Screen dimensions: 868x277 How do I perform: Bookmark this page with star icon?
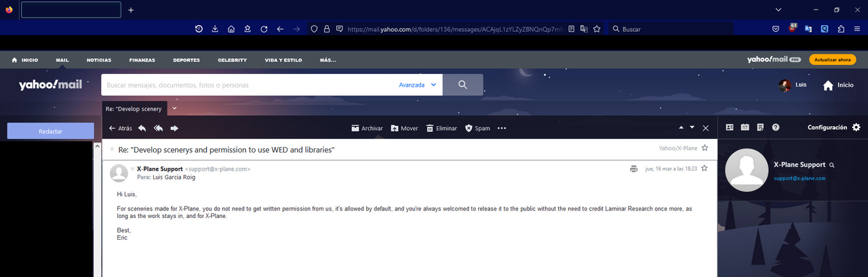click(x=597, y=29)
